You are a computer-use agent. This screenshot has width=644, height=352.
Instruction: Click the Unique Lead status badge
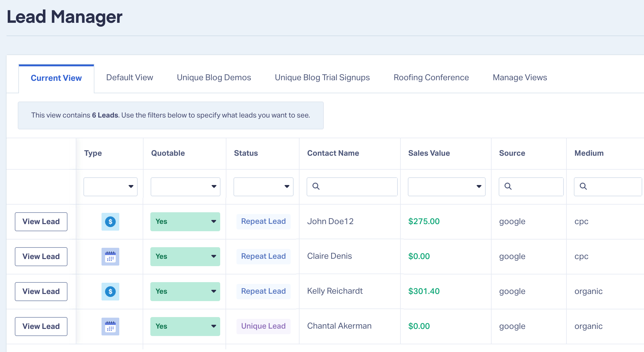pos(263,326)
